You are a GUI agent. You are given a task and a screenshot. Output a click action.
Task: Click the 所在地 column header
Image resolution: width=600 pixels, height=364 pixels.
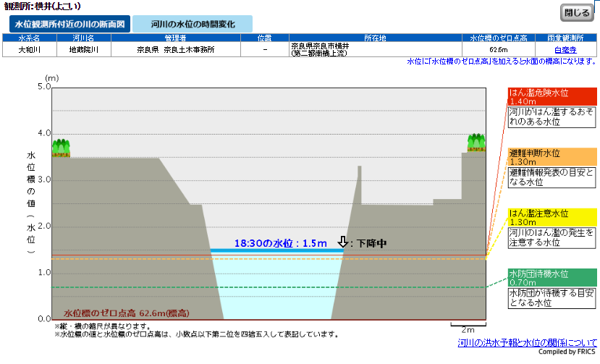pos(376,38)
